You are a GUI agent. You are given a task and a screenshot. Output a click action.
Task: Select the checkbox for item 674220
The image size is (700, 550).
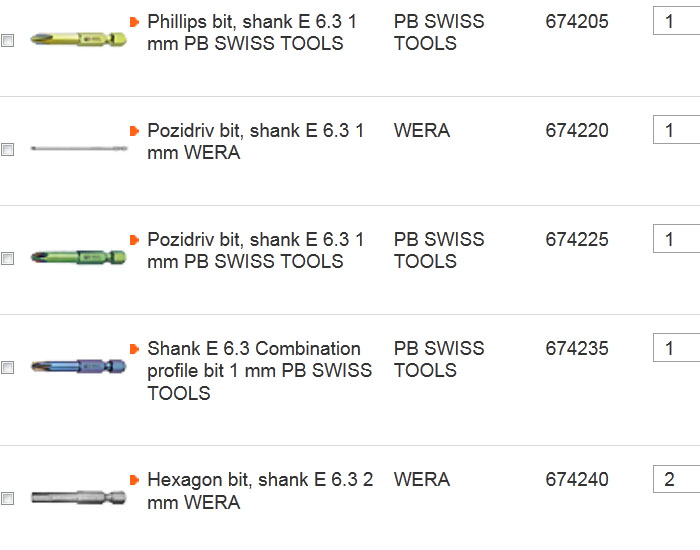tap(8, 150)
